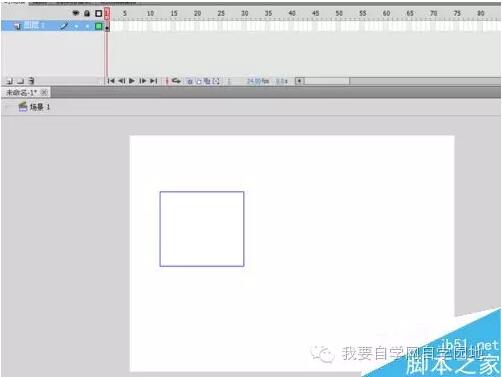The height and width of the screenshot is (377, 502).
Task: Toggle the onion skin outlines icon
Action: (x=198, y=81)
